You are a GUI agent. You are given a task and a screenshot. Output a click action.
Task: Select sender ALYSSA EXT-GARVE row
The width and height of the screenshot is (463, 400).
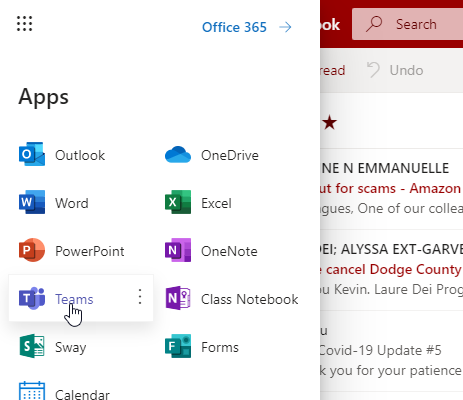pyautogui.click(x=391, y=249)
